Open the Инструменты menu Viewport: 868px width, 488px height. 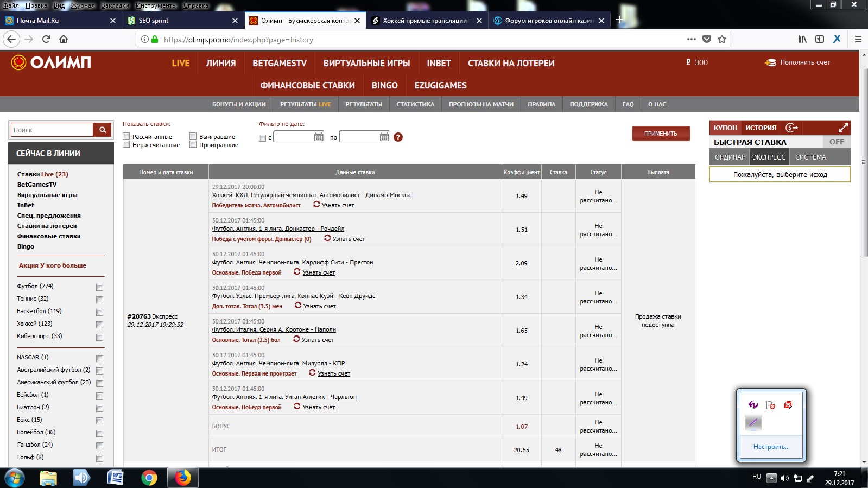156,5
